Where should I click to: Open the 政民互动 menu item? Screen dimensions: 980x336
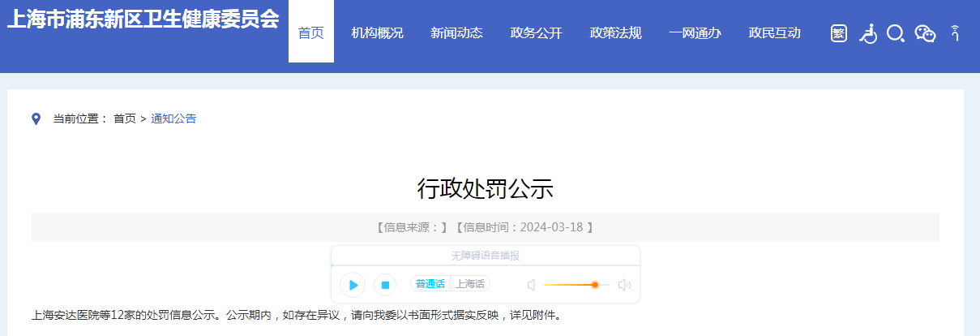[774, 33]
